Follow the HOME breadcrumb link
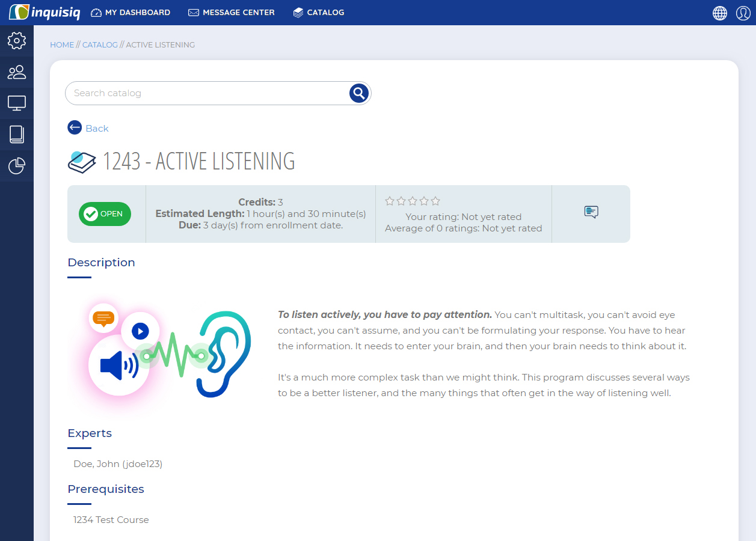Image resolution: width=756 pixels, height=541 pixels. [x=62, y=44]
